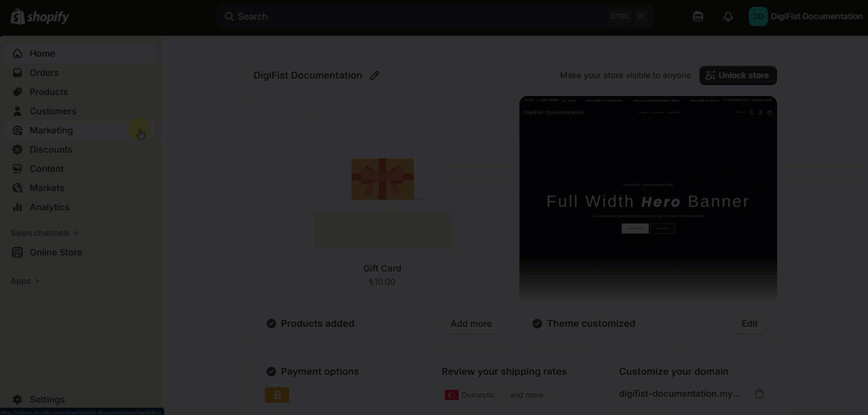Image resolution: width=868 pixels, height=415 pixels.
Task: Click the Analytics bar chart icon
Action: click(x=17, y=207)
